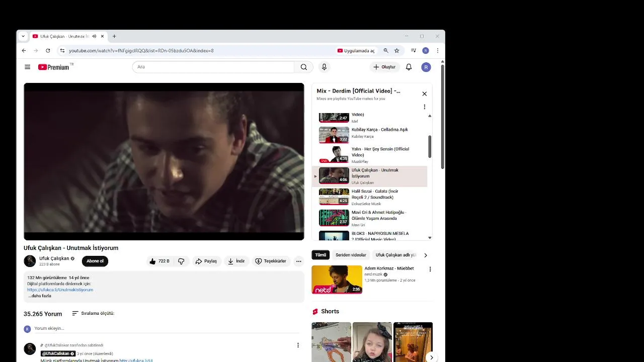Open media controls icon in Chrome toolbar
Viewport: 644px width, 362px height.
[x=413, y=51]
